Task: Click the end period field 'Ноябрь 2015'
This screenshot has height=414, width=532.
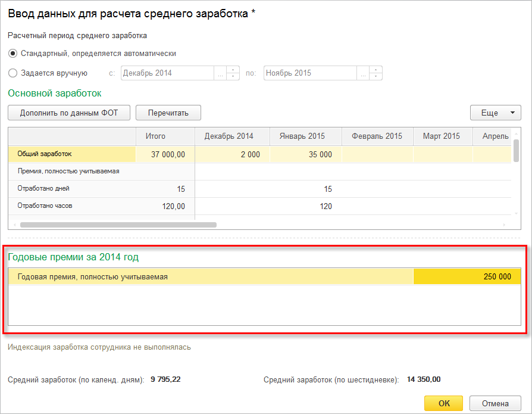Action: [309, 73]
